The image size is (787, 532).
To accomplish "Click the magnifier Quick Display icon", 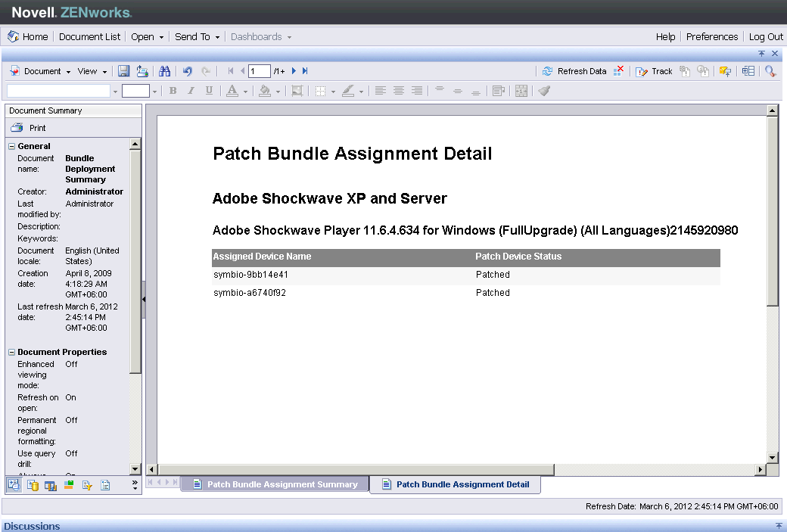I will (770, 71).
